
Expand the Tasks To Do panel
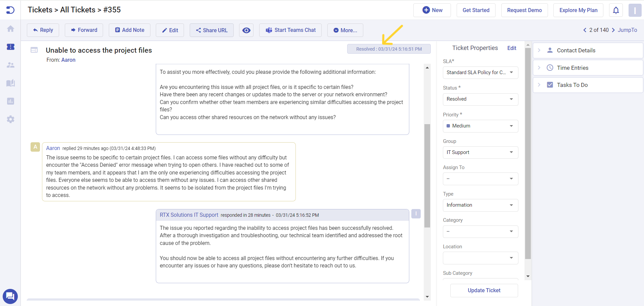coord(588,85)
